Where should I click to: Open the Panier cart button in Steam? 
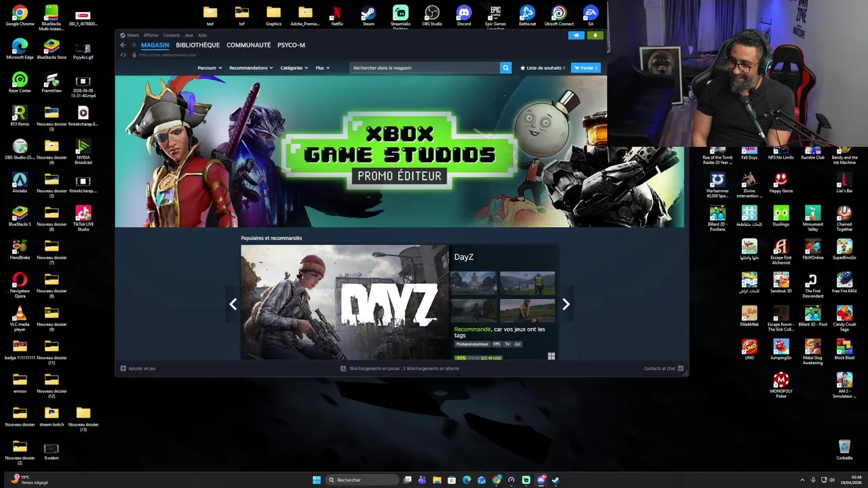click(586, 68)
